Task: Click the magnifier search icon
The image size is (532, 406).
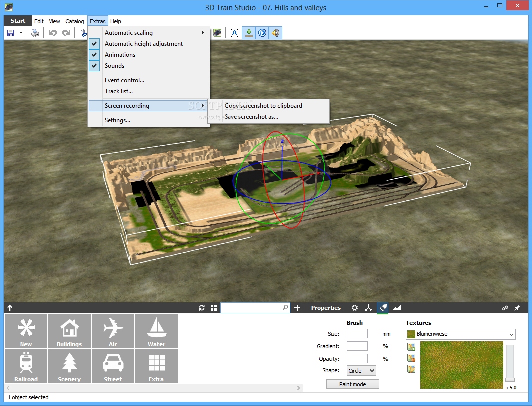Action: tap(285, 307)
